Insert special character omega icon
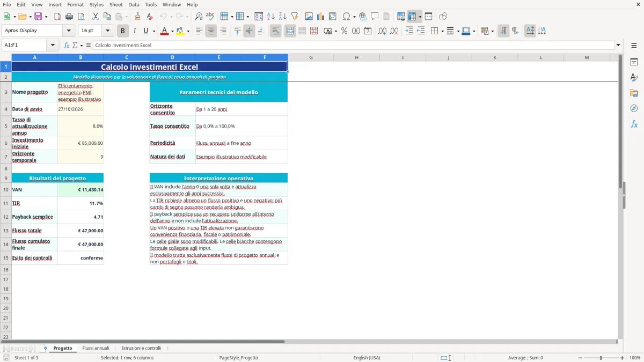The width and height of the screenshot is (644, 362). click(346, 17)
